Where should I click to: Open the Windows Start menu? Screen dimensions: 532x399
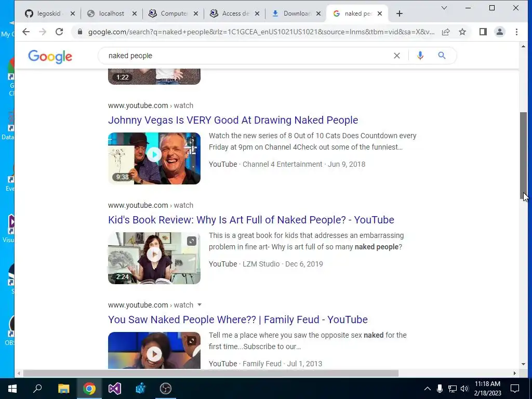(x=12, y=389)
